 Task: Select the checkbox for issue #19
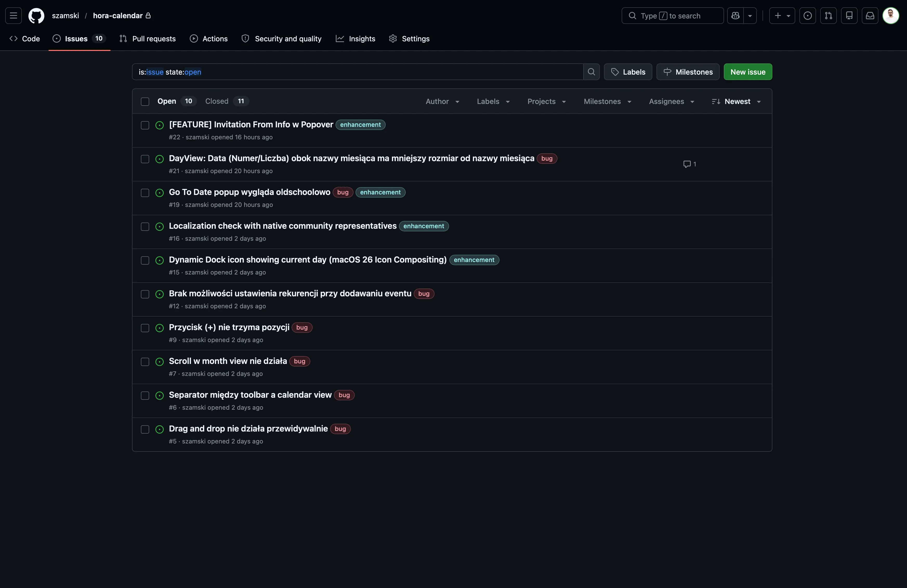pyautogui.click(x=145, y=193)
